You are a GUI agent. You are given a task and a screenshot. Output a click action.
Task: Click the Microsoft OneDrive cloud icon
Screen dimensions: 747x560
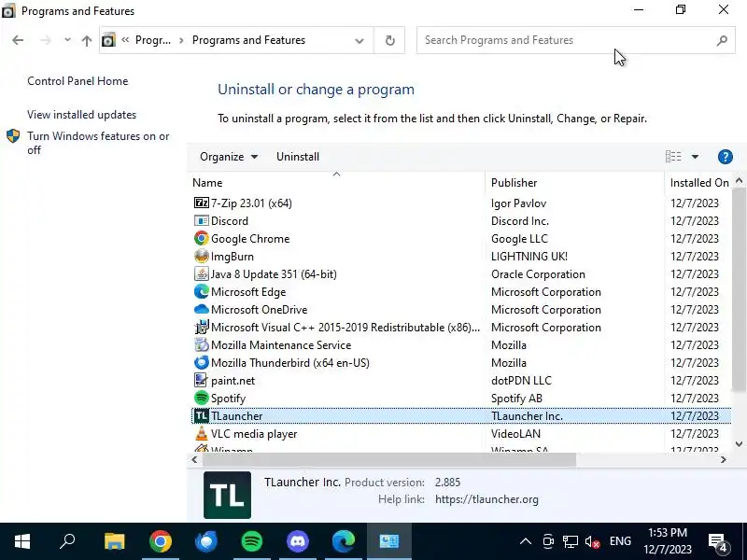tap(201, 310)
